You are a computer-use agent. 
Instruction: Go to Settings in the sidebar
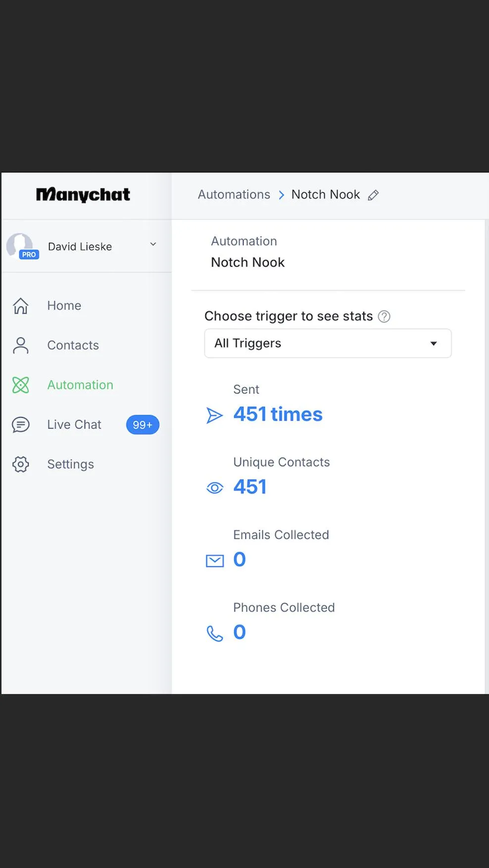click(70, 464)
